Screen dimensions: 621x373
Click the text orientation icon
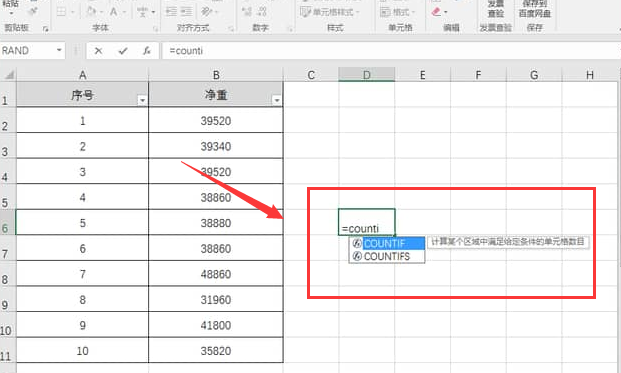(x=207, y=11)
